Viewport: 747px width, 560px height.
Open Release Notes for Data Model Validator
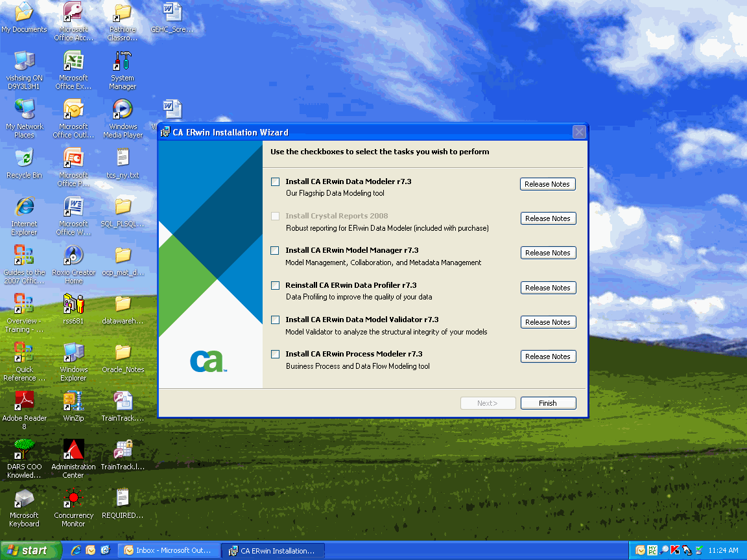tap(548, 322)
